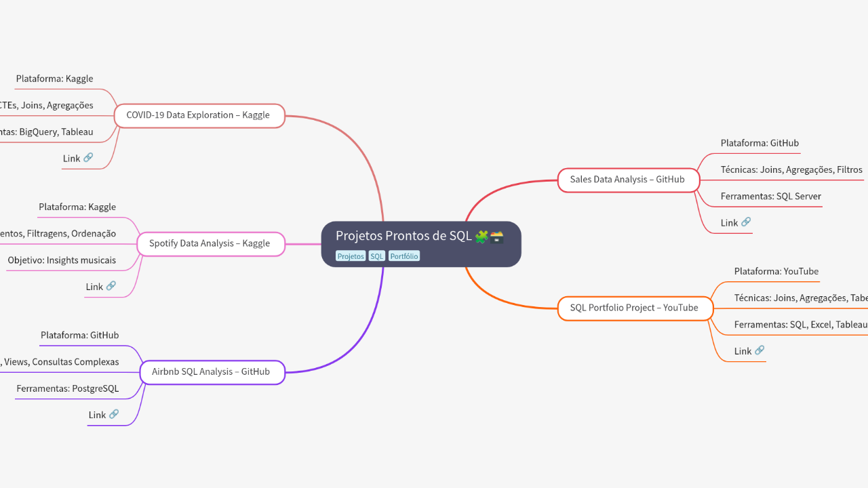Select the SQL tag
The image size is (868, 488).
(x=377, y=256)
